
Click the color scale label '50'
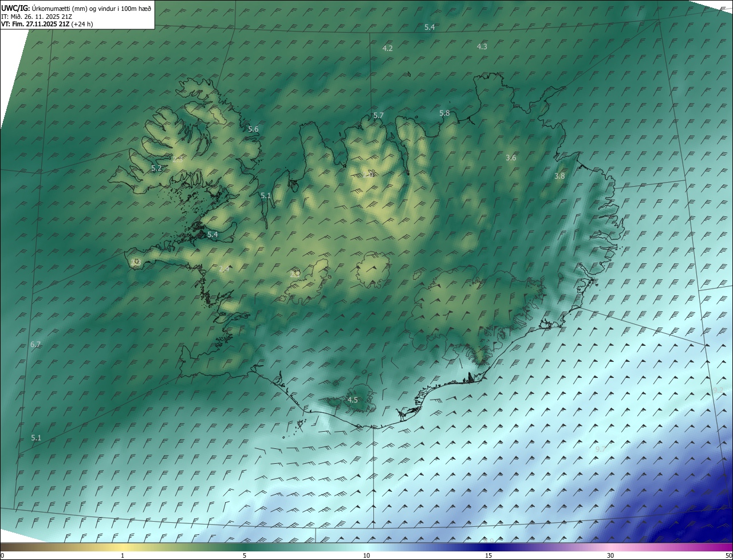pos(728,555)
